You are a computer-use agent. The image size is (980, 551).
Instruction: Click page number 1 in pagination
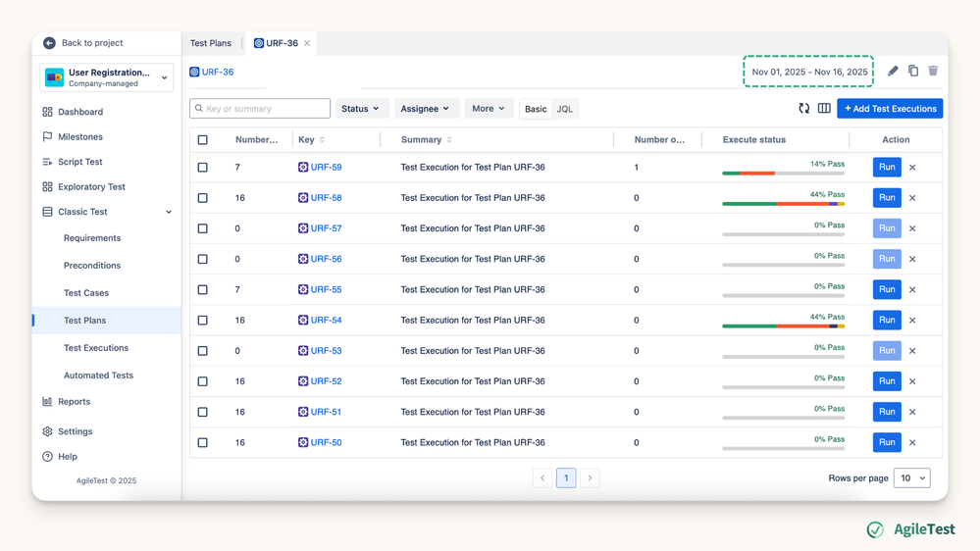(x=566, y=477)
